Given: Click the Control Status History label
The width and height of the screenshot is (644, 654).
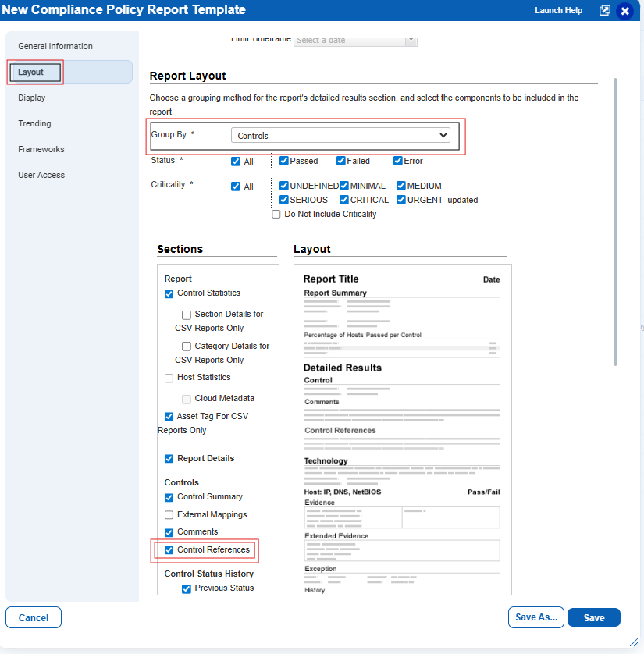Looking at the screenshot, I should pos(209,574).
